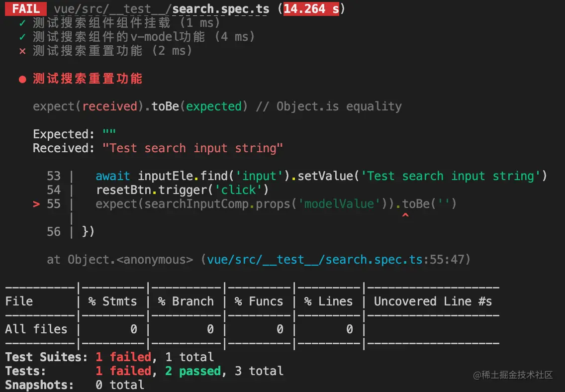The height and width of the screenshot is (392, 565).
Task: Click the red bullet heading 测试搜索重置功能
Action: (81, 79)
